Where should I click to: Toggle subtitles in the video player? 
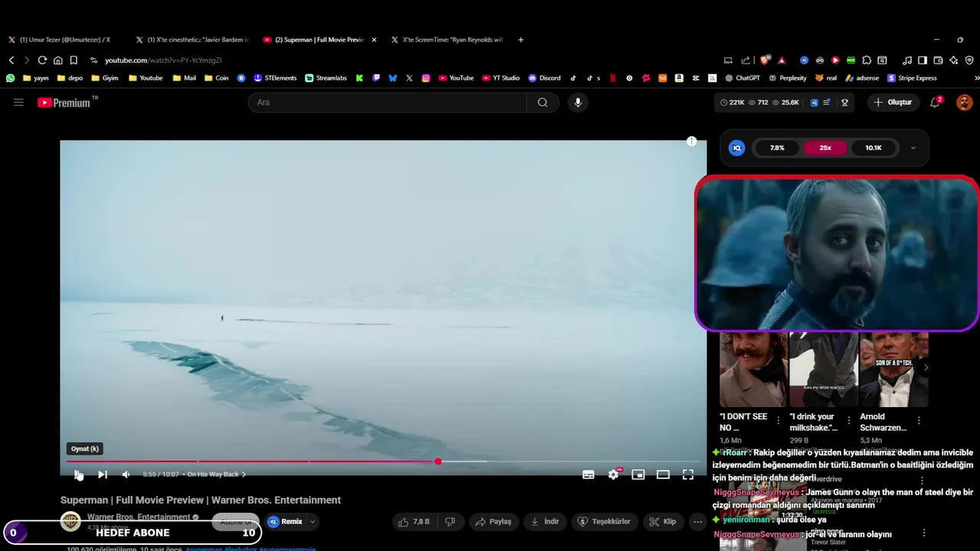(588, 474)
